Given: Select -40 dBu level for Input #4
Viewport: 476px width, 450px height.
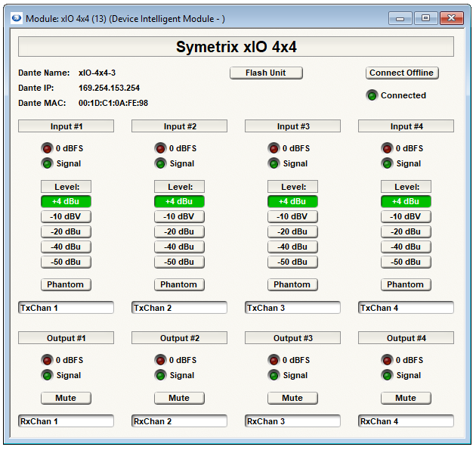Looking at the screenshot, I should tap(406, 247).
